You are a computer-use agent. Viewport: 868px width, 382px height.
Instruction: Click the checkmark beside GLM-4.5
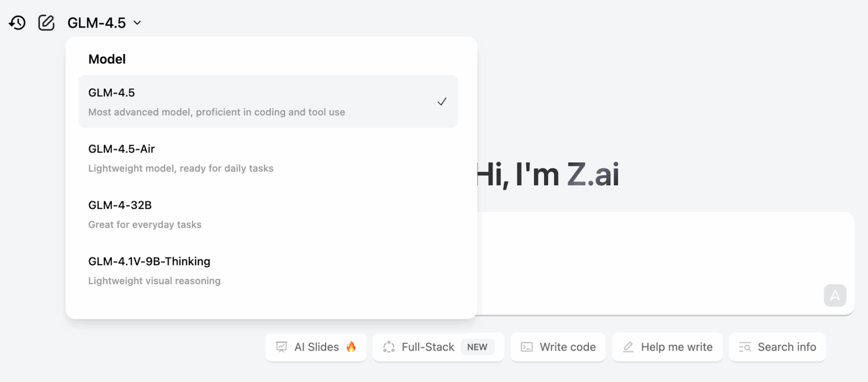pyautogui.click(x=442, y=102)
